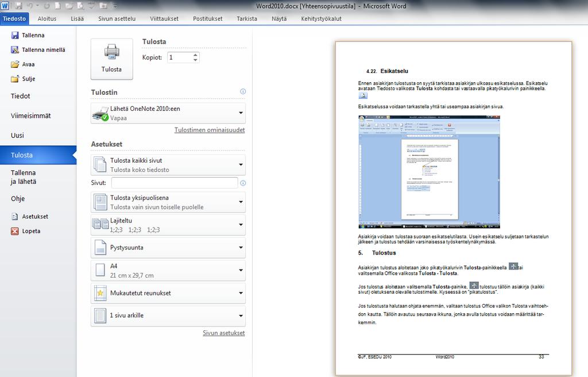Screen dimensions: 588x377
Task: Open the Lähetä OneNote 2010:een printer dropdown
Action: pyautogui.click(x=168, y=113)
